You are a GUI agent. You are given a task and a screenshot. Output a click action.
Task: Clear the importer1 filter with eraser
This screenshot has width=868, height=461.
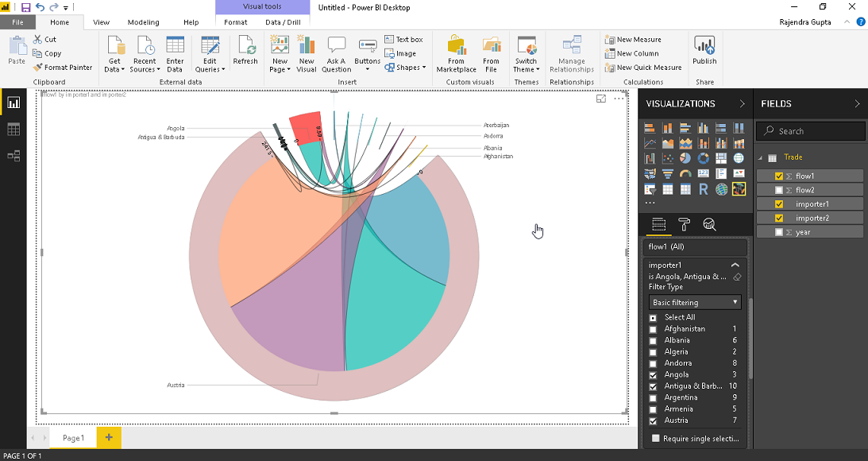click(x=737, y=277)
